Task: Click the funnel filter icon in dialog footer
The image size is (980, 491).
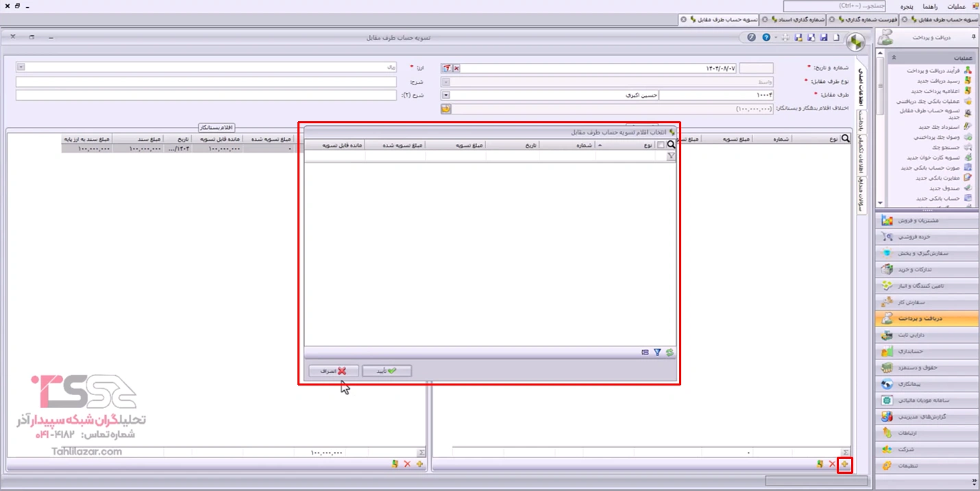Action: click(657, 353)
